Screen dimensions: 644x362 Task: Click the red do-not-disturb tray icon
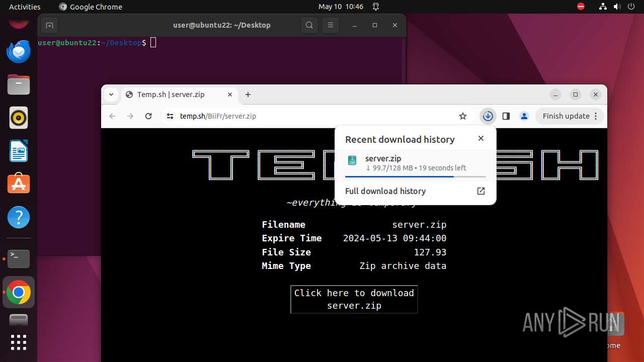tap(581, 7)
